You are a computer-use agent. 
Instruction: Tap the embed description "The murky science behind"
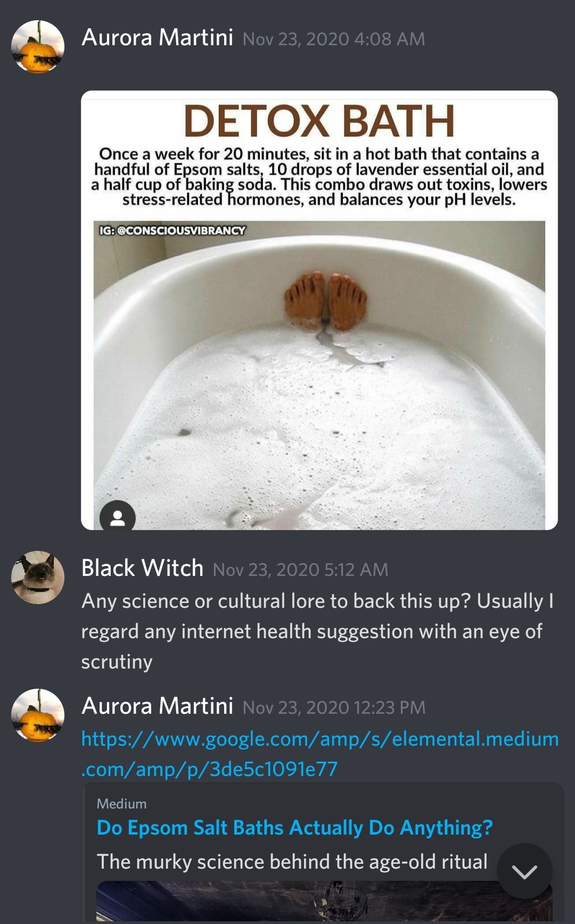tap(292, 862)
